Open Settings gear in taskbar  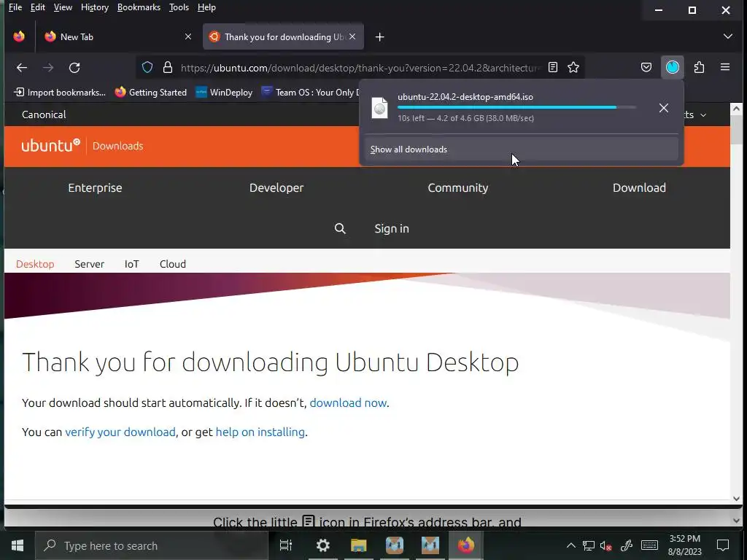[323, 545]
